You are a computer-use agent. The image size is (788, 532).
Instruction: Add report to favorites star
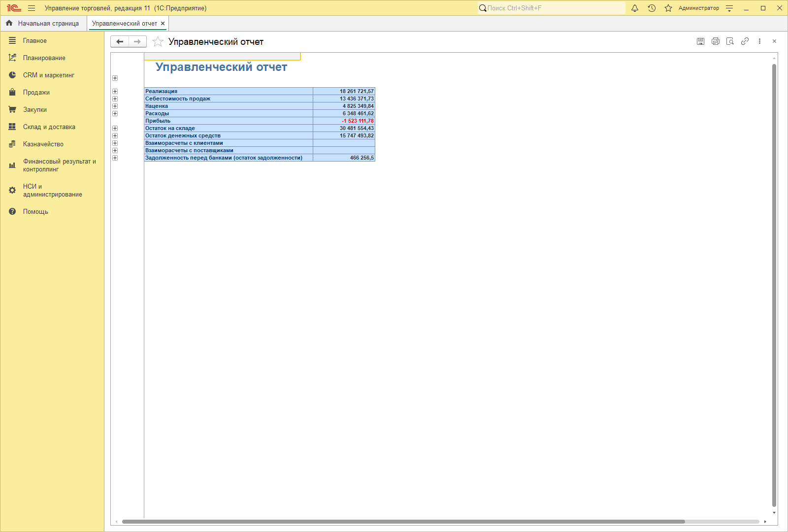pos(158,41)
